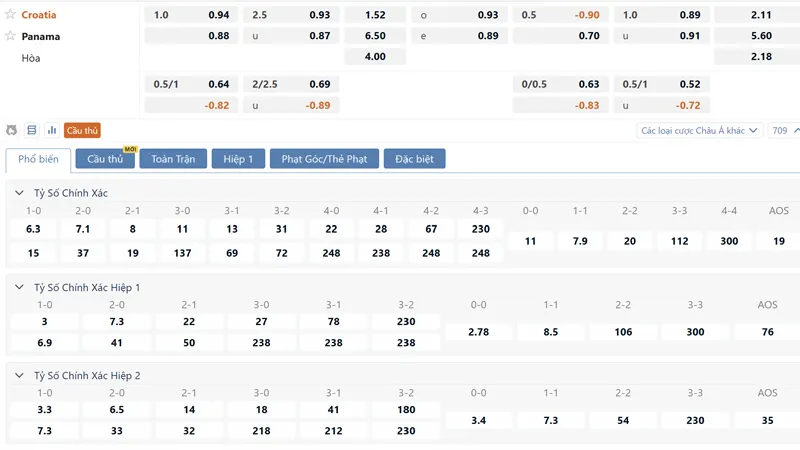Select the Hiệp 1 tab
The image size is (800, 450).
(x=238, y=159)
